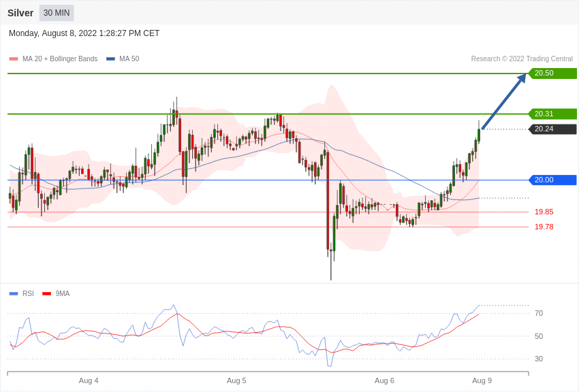Click the Silver chart title

coord(20,13)
